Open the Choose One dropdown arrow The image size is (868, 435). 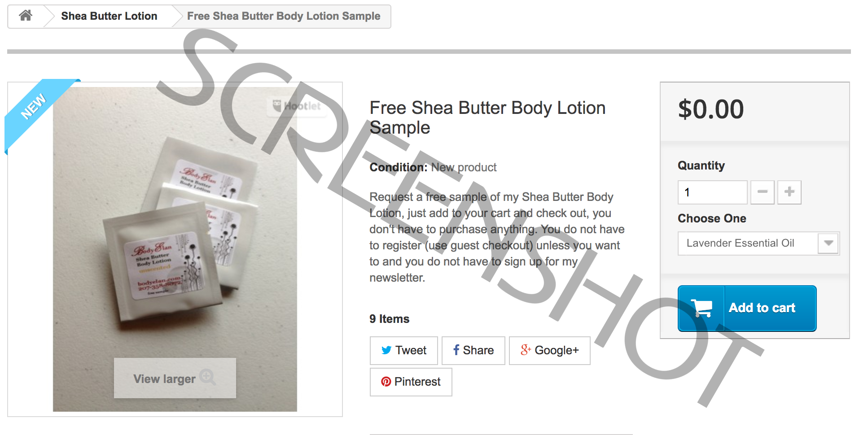tap(828, 243)
